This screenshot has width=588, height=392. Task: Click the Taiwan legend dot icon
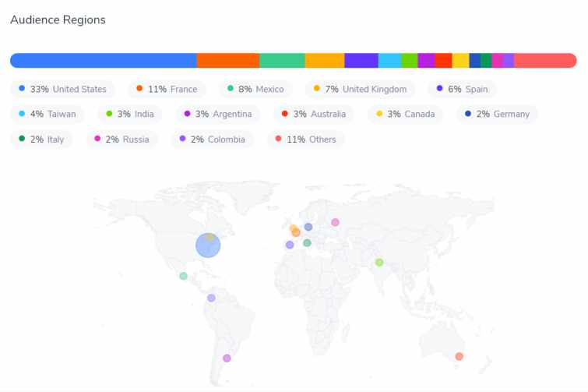(x=22, y=113)
